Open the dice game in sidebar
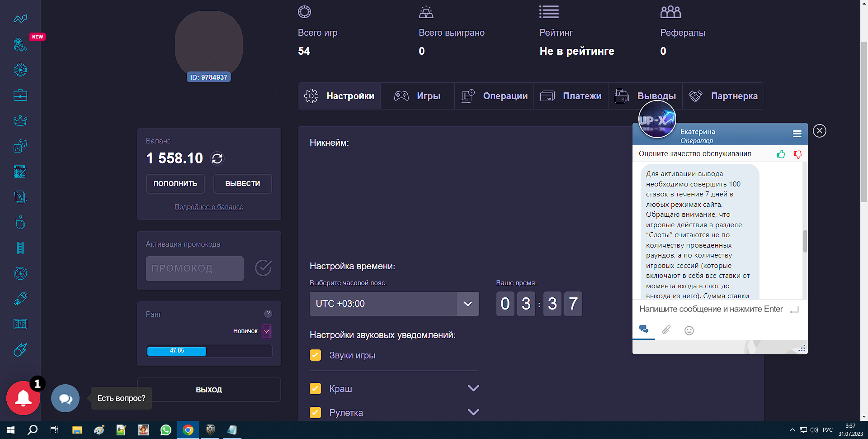The width and height of the screenshot is (868, 439). pyautogui.click(x=20, y=146)
